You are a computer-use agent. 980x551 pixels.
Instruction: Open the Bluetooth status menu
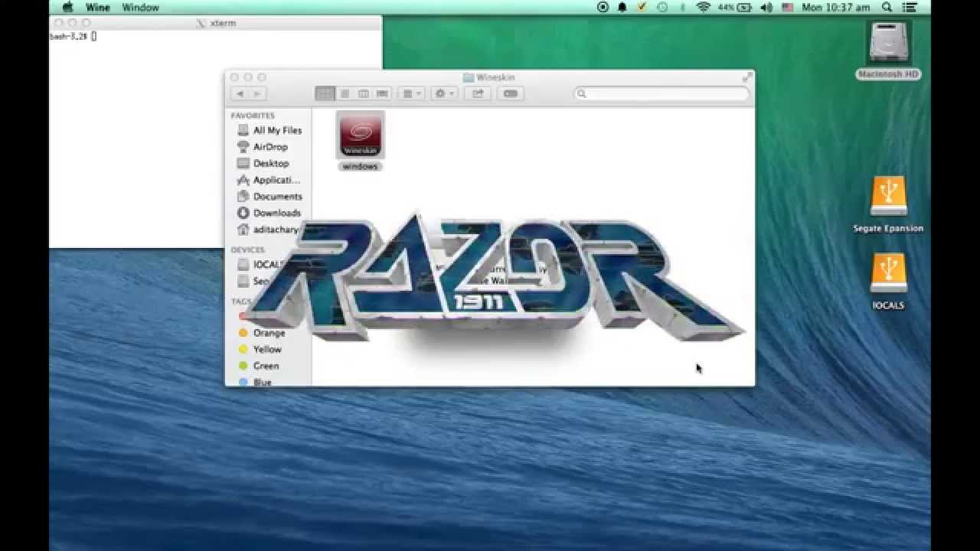pyautogui.click(x=683, y=7)
